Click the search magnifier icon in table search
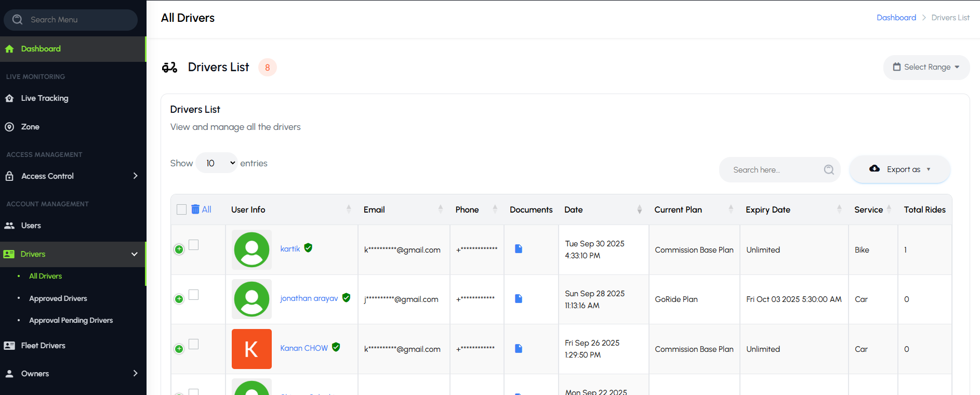980x395 pixels. [x=829, y=170]
